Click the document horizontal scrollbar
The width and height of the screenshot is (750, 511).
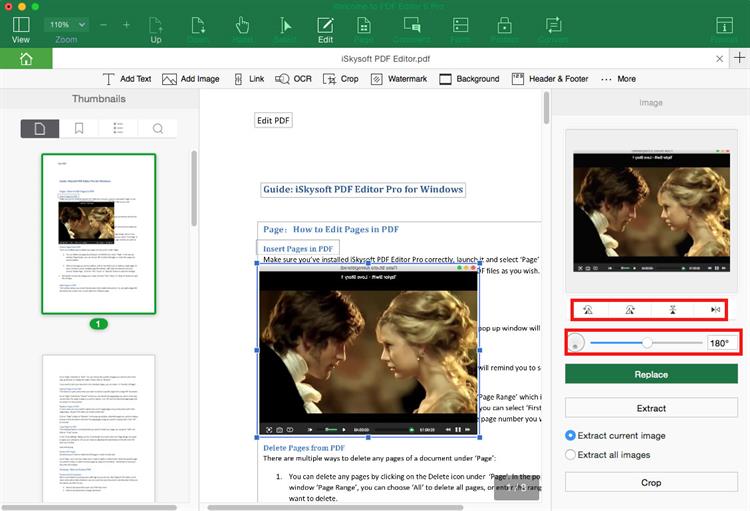pos(335,507)
